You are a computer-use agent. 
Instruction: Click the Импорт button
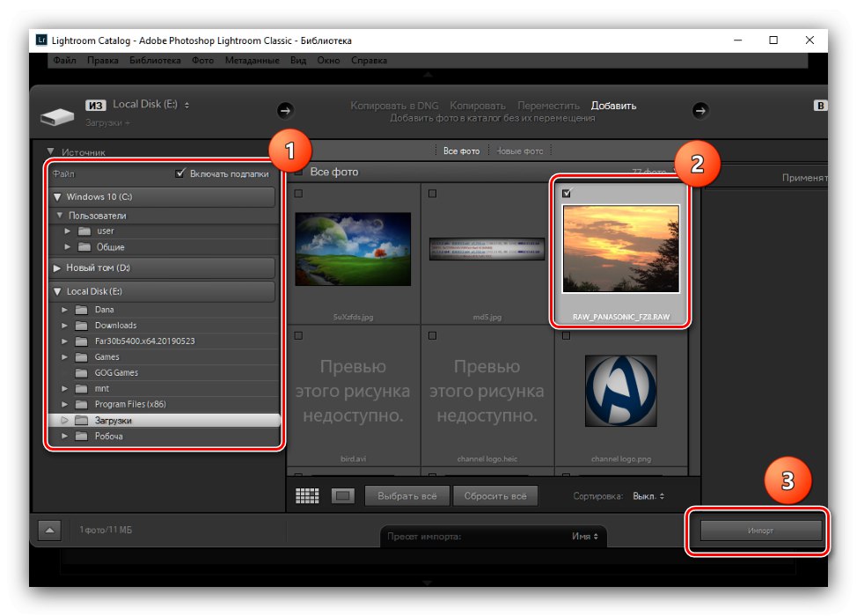tap(760, 530)
